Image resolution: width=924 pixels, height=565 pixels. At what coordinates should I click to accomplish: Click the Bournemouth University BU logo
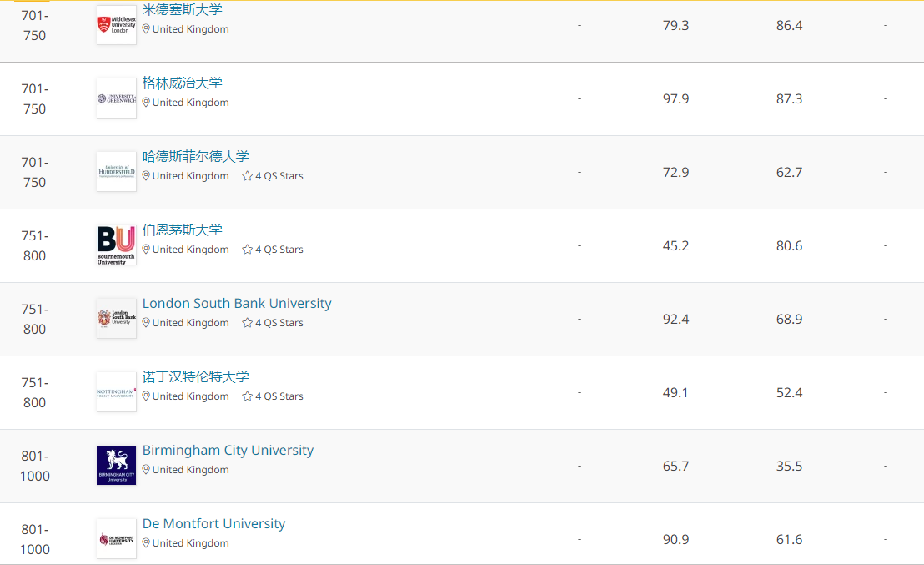coord(116,245)
